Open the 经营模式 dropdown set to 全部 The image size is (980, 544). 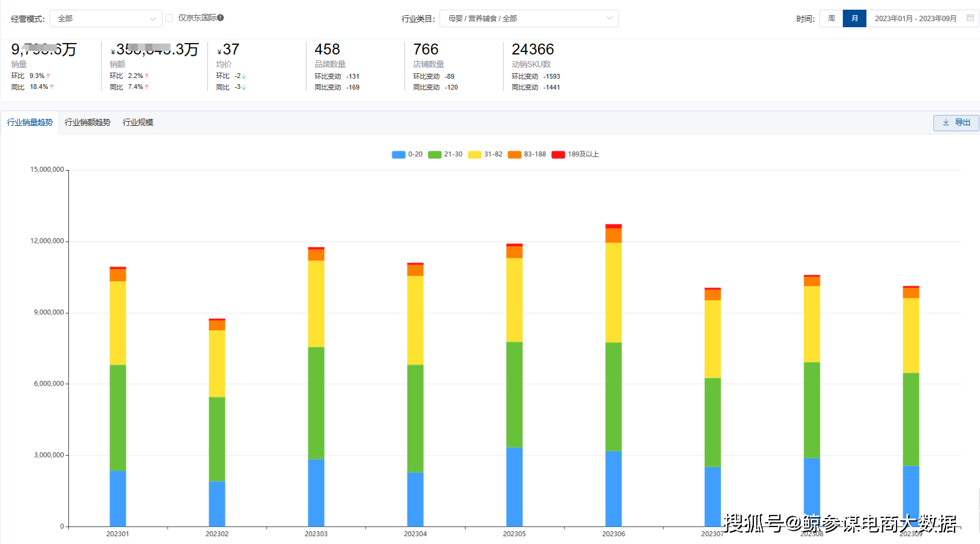[106, 19]
